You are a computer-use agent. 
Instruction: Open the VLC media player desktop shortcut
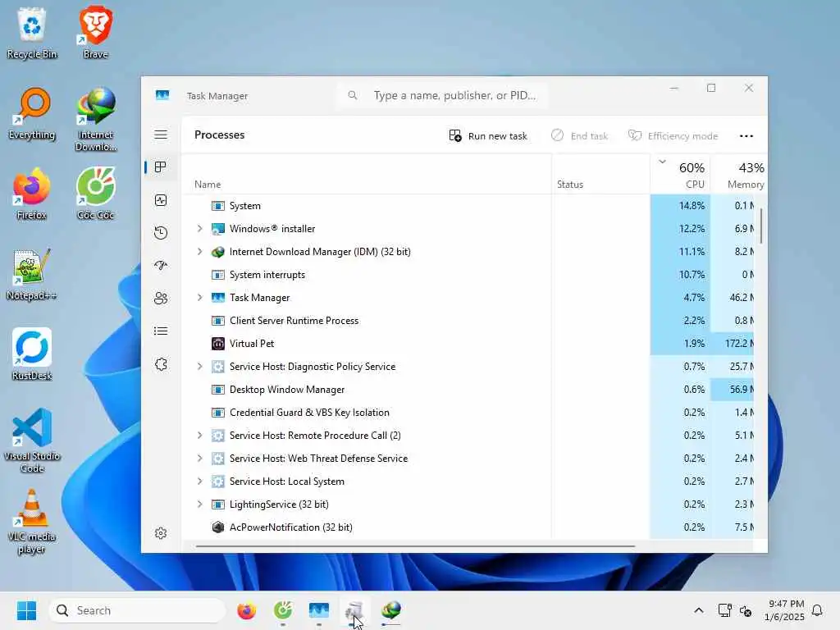(x=32, y=522)
